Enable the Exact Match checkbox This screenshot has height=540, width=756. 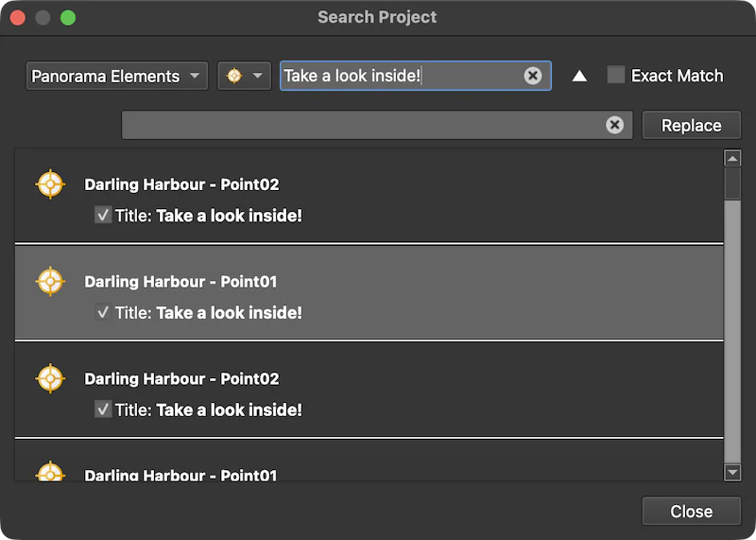pyautogui.click(x=616, y=76)
